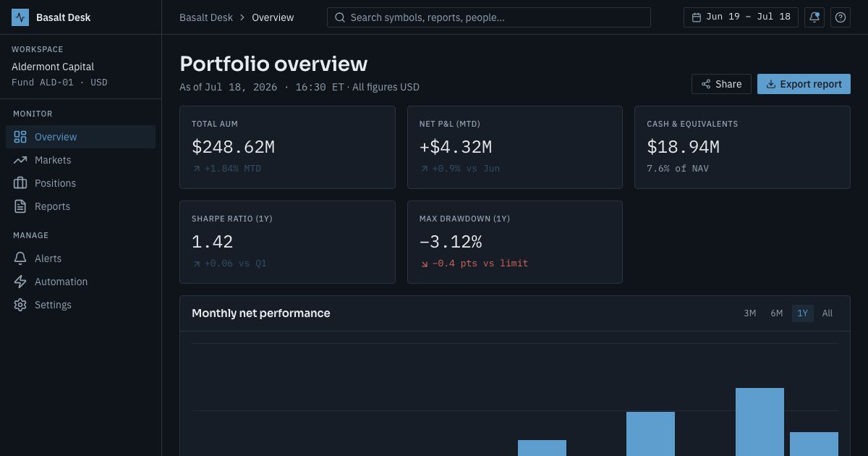Image resolution: width=868 pixels, height=456 pixels.
Task: Click the rightmost bar in performance chart
Action: coord(814,444)
